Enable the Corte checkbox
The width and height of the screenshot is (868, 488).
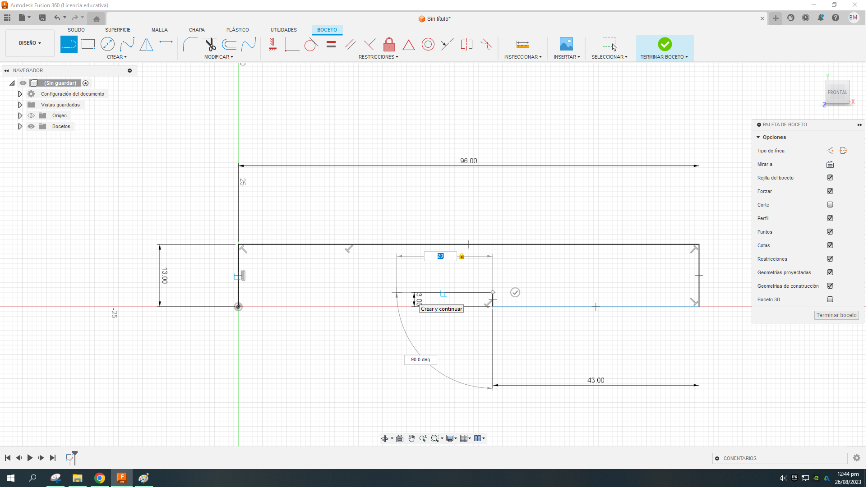(831, 205)
